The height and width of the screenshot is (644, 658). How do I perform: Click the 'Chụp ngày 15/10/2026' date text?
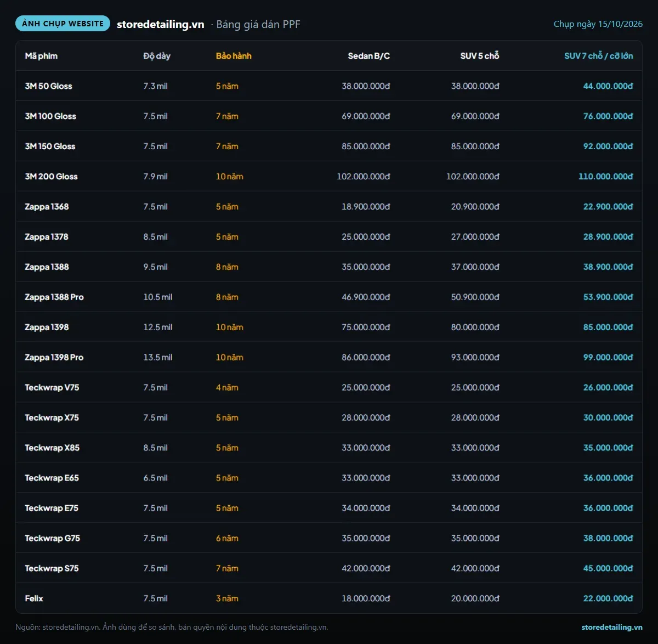(598, 24)
